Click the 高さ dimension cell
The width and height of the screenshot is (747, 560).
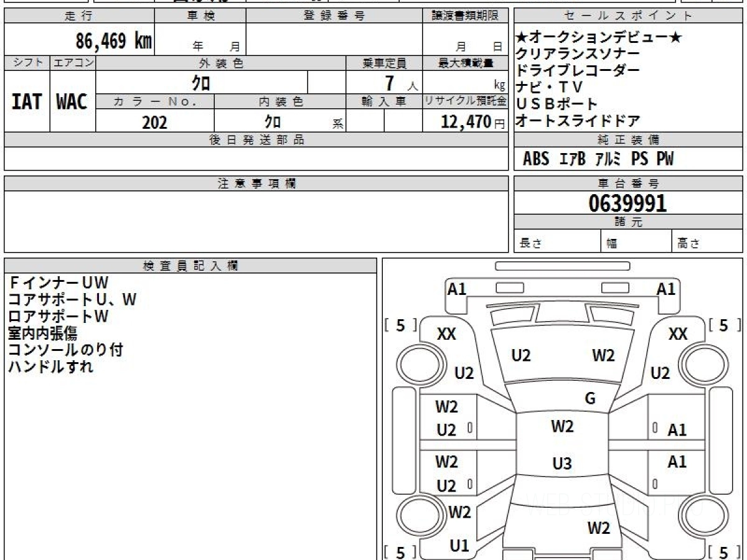(707, 241)
